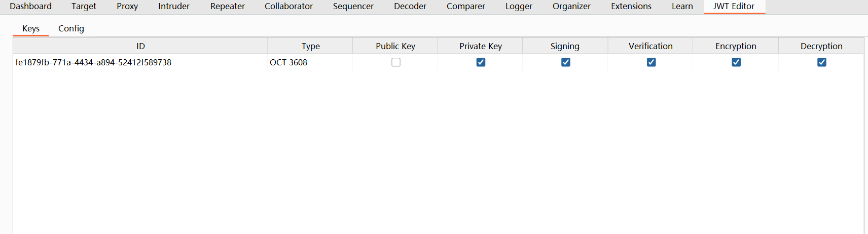
Task: Uncheck the Private Key checkbox
Action: [481, 62]
